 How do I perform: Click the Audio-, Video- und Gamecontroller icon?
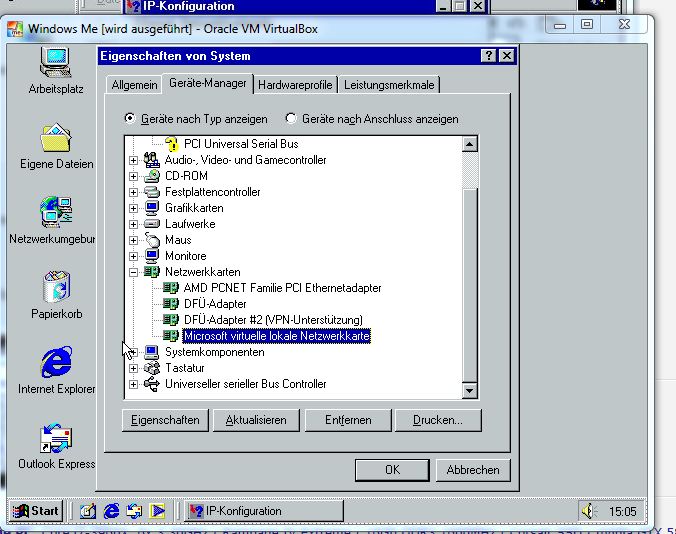pos(151,160)
